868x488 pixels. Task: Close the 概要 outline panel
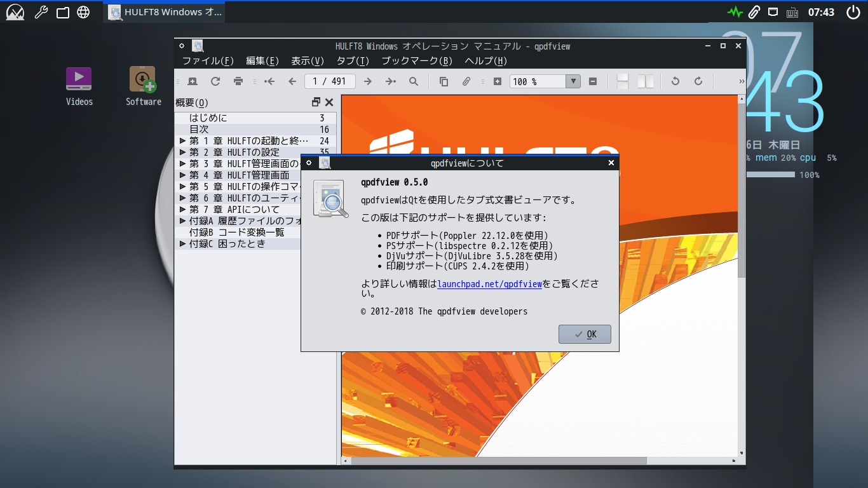pos(329,102)
